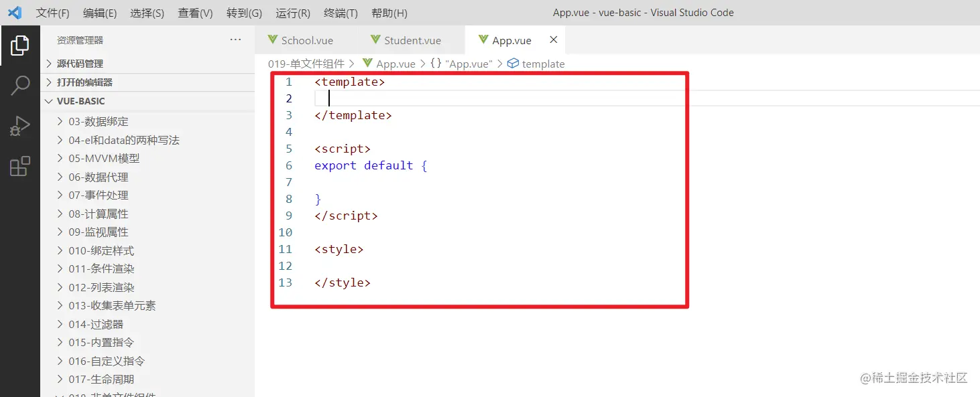Close the App.vue tab
980x397 pixels.
tap(554, 40)
